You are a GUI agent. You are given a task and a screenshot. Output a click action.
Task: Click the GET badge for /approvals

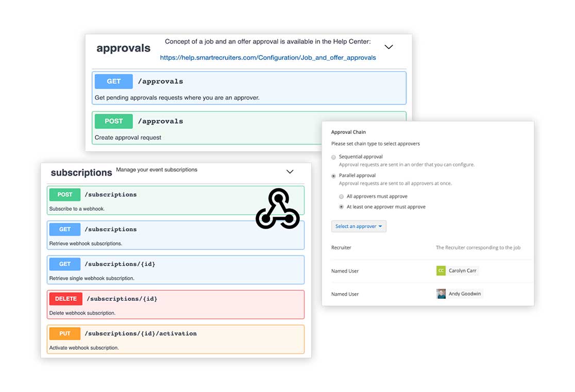(113, 81)
